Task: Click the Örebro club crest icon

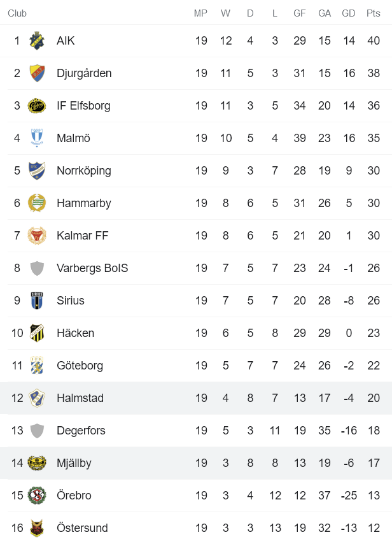Action: 37,496
